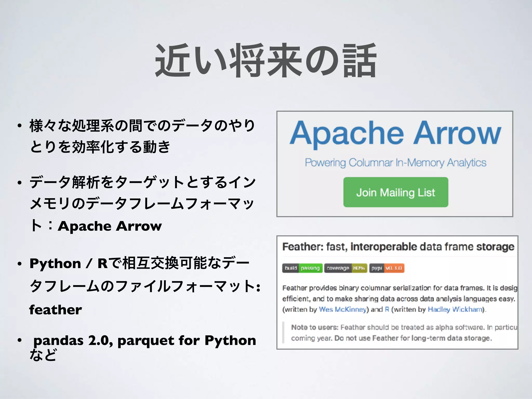This screenshot has height=399, width=532.
Task: Open the Wes McKinney link
Action: pos(343,309)
